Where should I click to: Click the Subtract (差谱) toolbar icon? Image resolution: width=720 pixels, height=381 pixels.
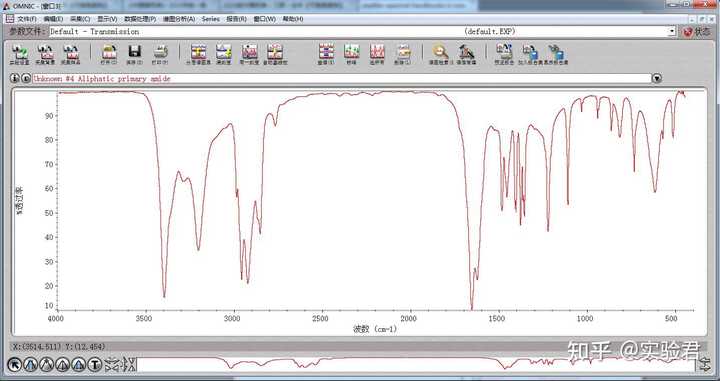coord(326,54)
